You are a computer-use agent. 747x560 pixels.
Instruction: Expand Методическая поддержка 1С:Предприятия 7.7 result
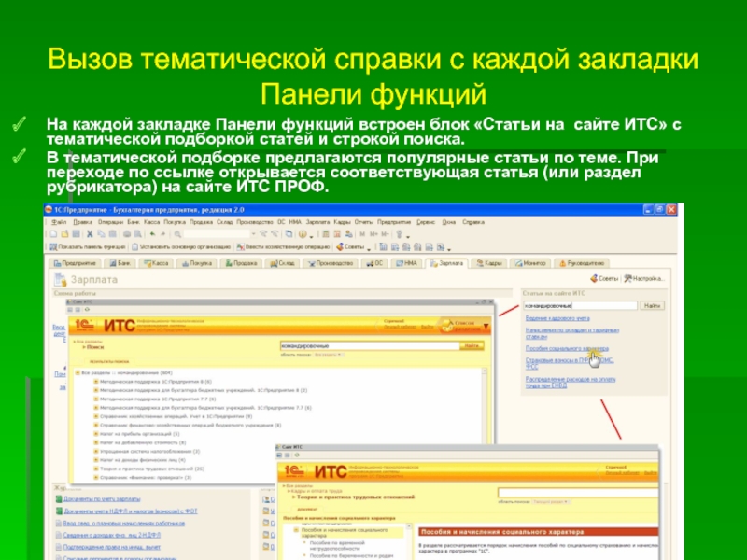(96, 399)
